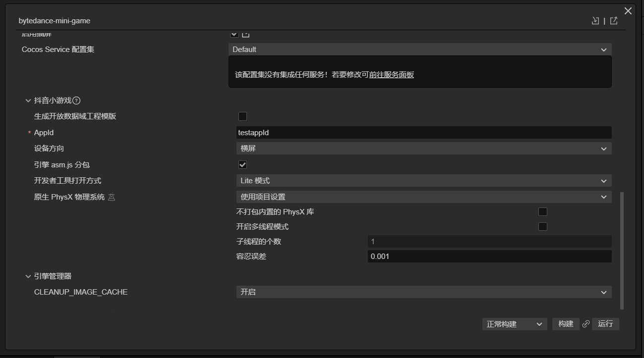Enable the 开启多线程模式 checkbox
The width and height of the screenshot is (644, 358).
pyautogui.click(x=543, y=227)
